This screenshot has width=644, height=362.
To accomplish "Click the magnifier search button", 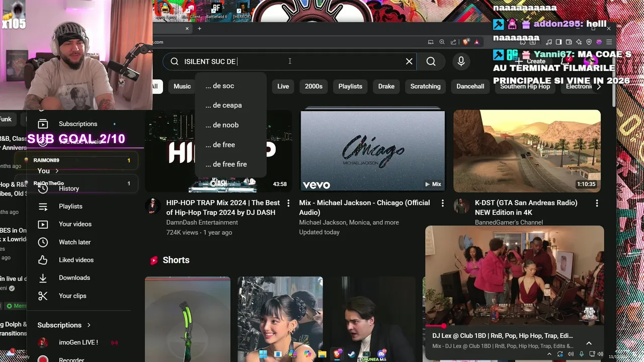I will (x=431, y=61).
